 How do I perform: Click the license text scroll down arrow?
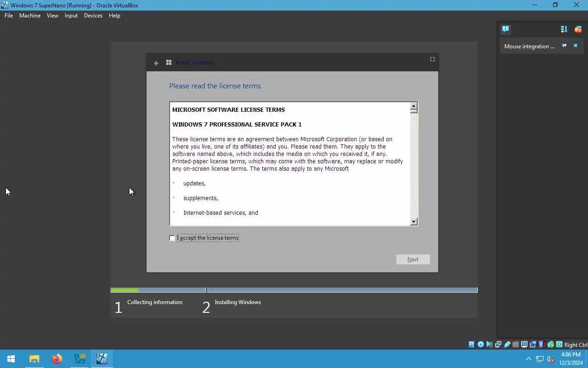point(414,222)
